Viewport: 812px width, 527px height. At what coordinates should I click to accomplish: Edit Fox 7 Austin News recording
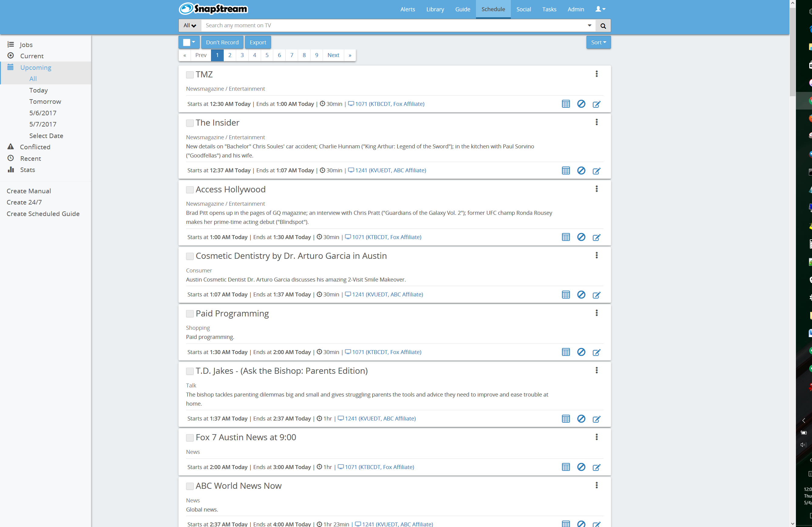click(596, 468)
